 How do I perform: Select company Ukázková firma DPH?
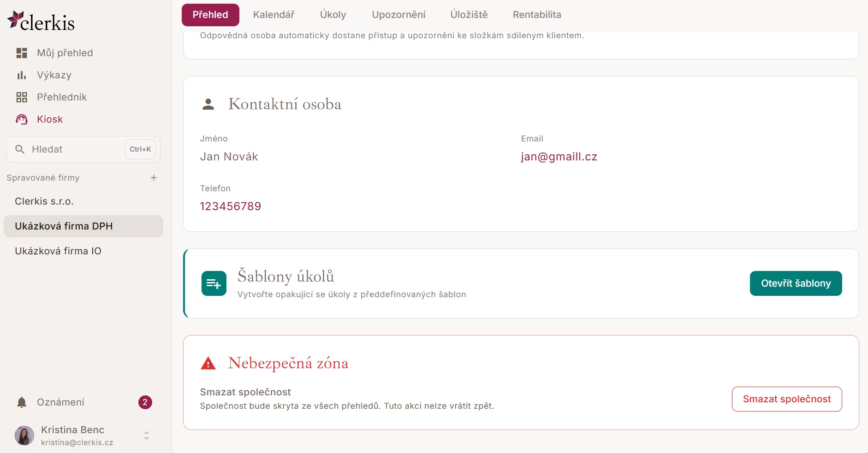click(83, 226)
